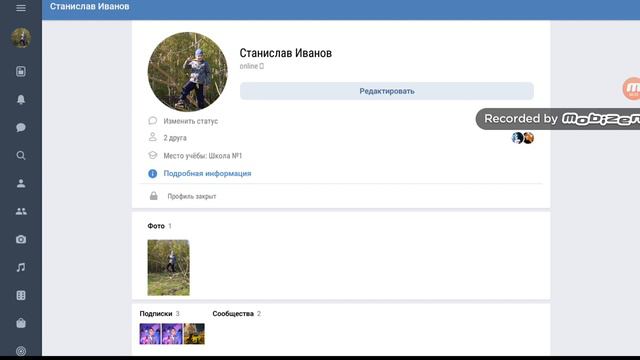The height and width of the screenshot is (360, 640).
Task: Open photos camera sidebar icon
Action: [21, 240]
